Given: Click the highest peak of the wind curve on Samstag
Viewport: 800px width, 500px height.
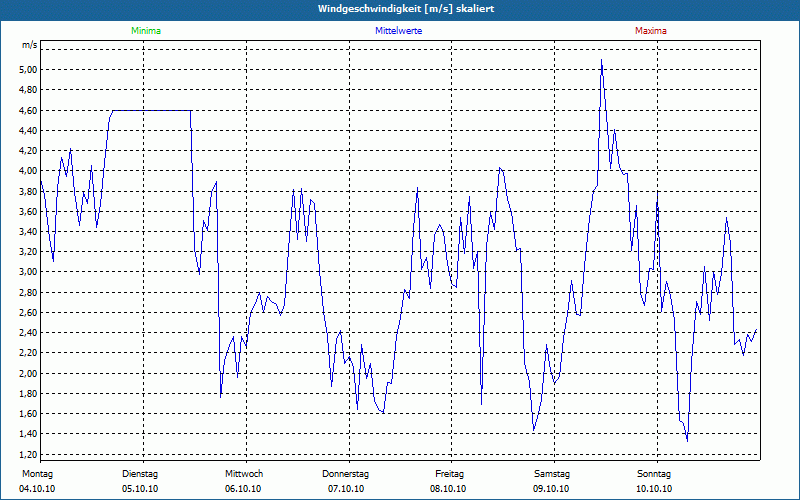Looking at the screenshot, I should 602,60.
